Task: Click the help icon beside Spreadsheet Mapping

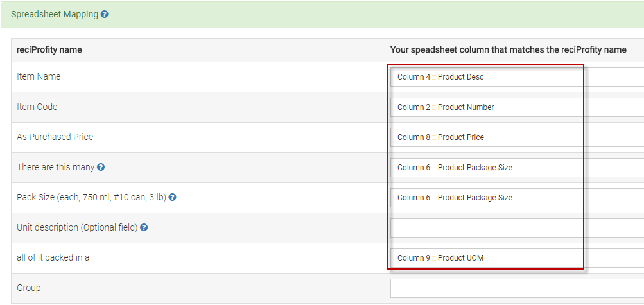Action: [105, 14]
